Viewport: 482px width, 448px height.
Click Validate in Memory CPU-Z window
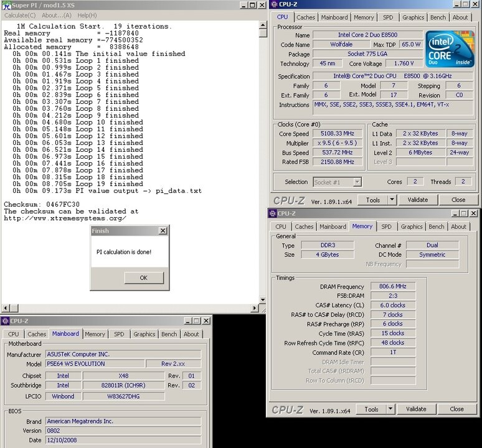pos(416,409)
